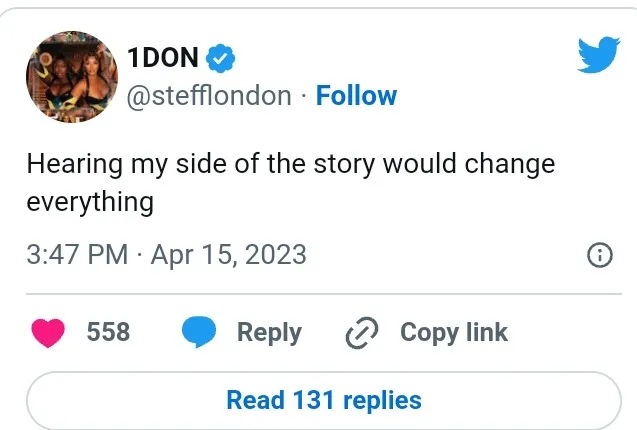Click the "Copy link" text label
Viewport: 637px width, 430px height.
click(x=454, y=333)
